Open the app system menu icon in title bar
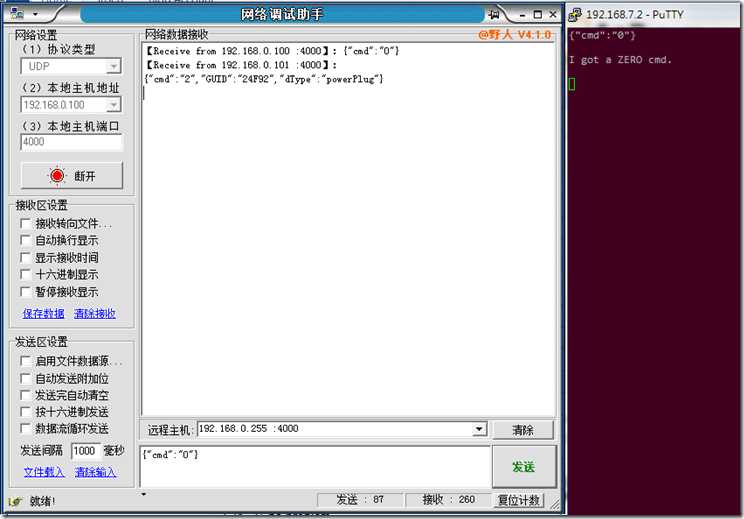 [17, 14]
